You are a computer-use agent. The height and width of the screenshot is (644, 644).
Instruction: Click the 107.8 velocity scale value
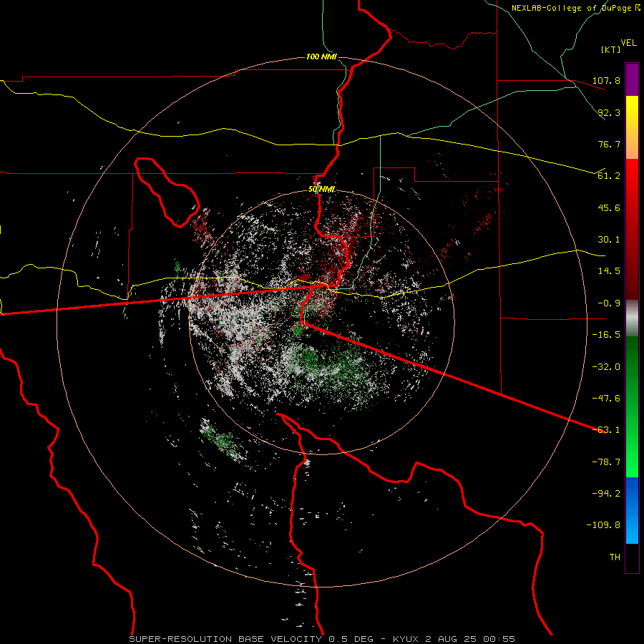click(x=606, y=80)
